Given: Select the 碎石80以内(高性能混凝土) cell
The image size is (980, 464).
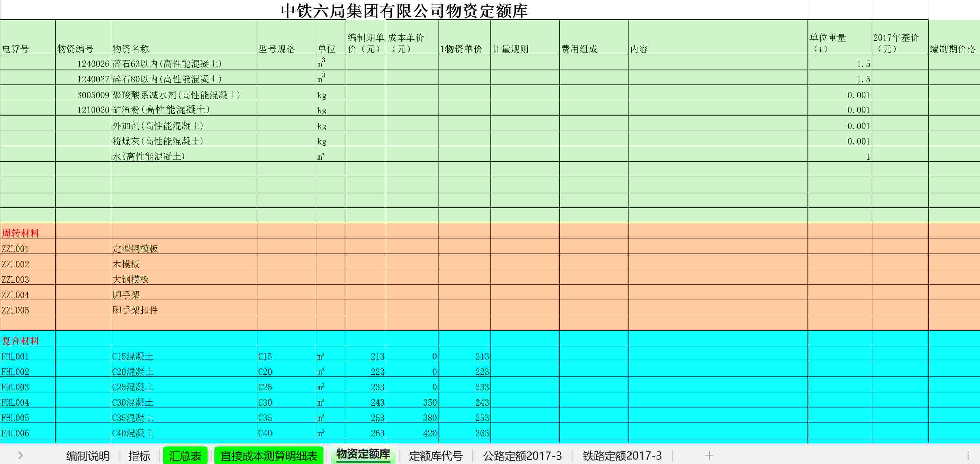Looking at the screenshot, I should (184, 77).
